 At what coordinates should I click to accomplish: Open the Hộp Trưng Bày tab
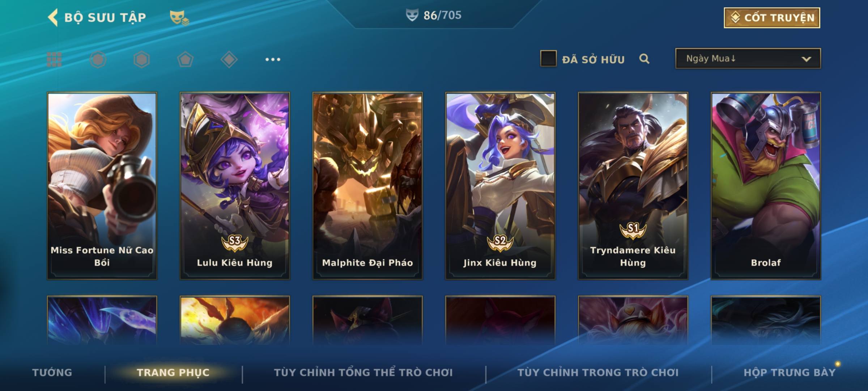point(790,373)
